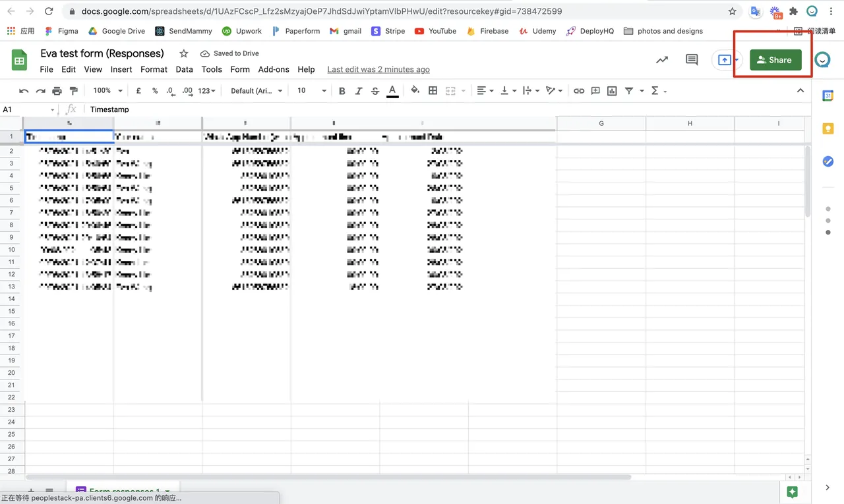Open the comment history icon
Image resolution: width=844 pixels, height=504 pixels.
click(692, 60)
